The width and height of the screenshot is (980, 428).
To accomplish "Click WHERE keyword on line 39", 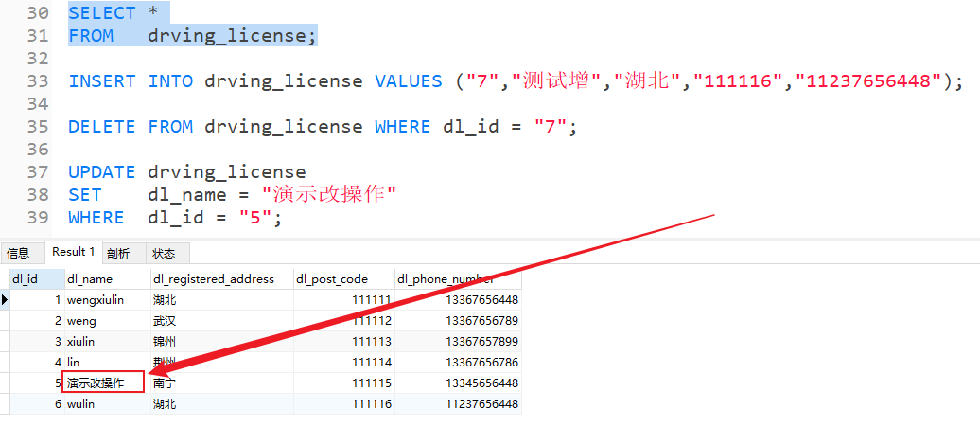I will tap(96, 218).
